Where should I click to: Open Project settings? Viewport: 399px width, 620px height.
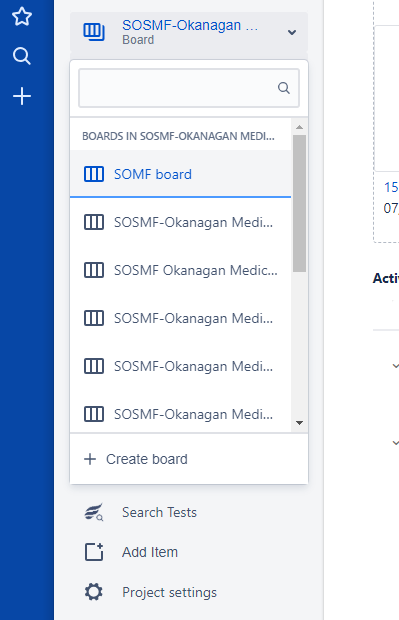point(169,592)
